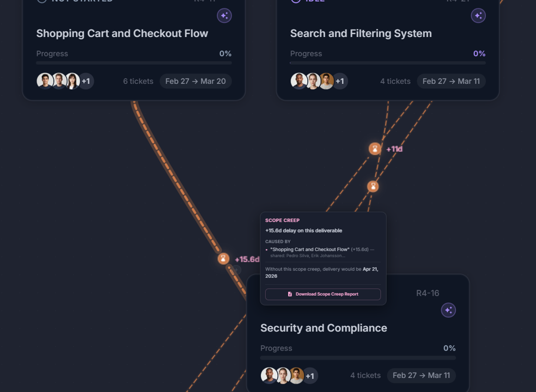
Task: Open the AI sparkle icon on Shopping Cart card
Action: [x=224, y=15]
